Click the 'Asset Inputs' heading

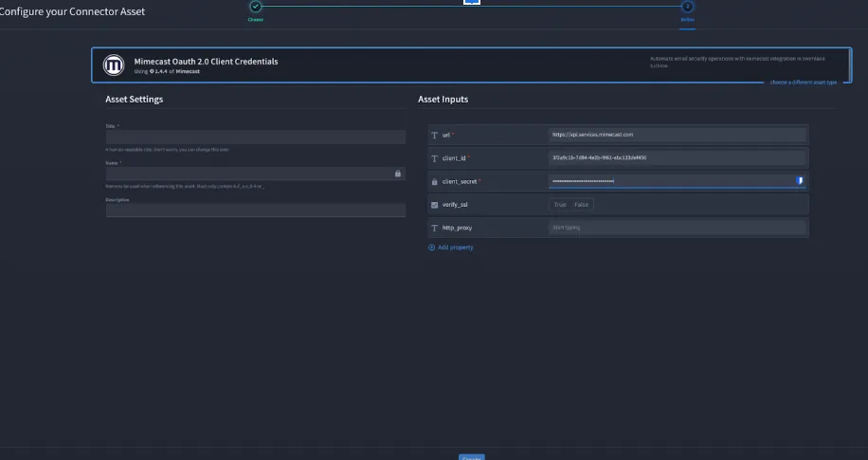443,100
